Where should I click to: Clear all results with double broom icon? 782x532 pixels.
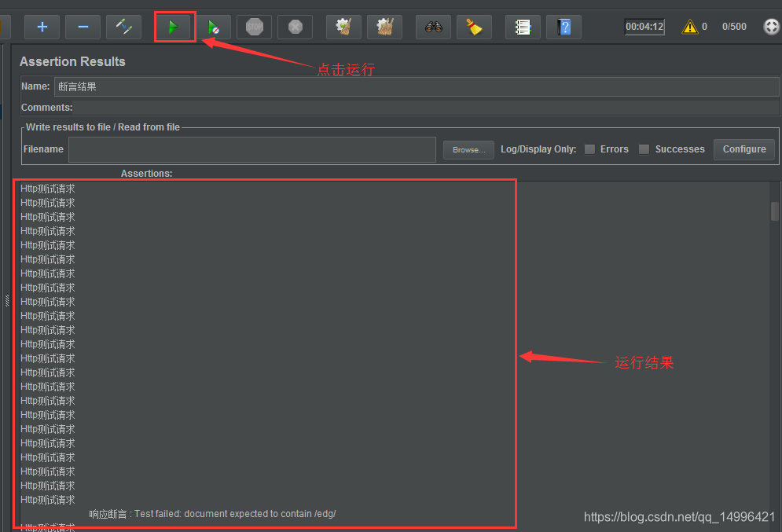point(384,27)
